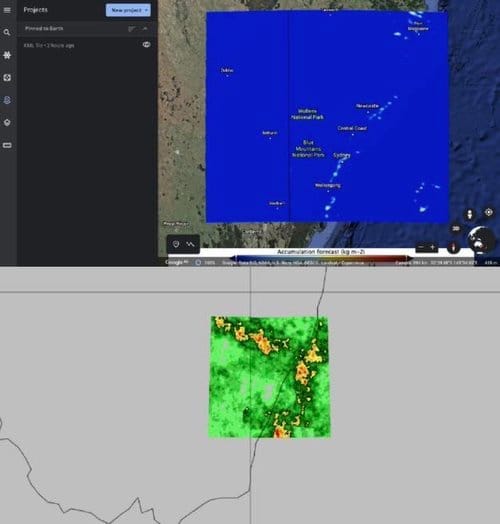Toggle the 3D view button
The image size is (500, 524).
click(x=456, y=229)
